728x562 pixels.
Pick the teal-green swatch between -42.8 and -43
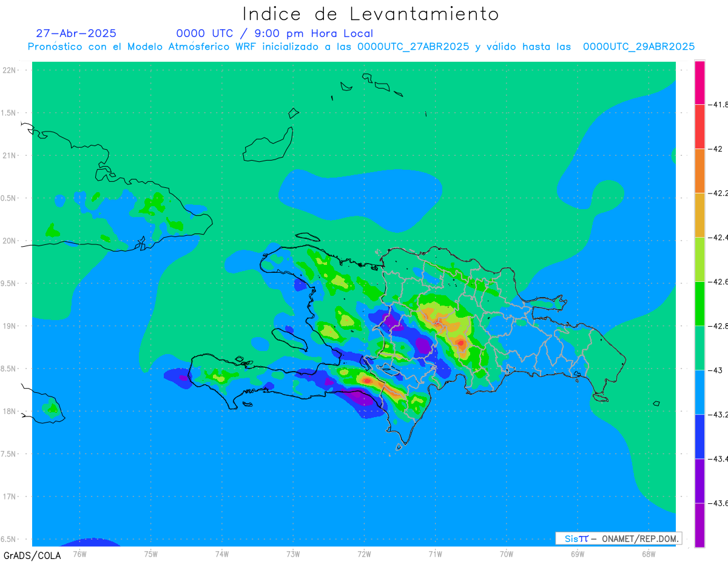tap(699, 347)
